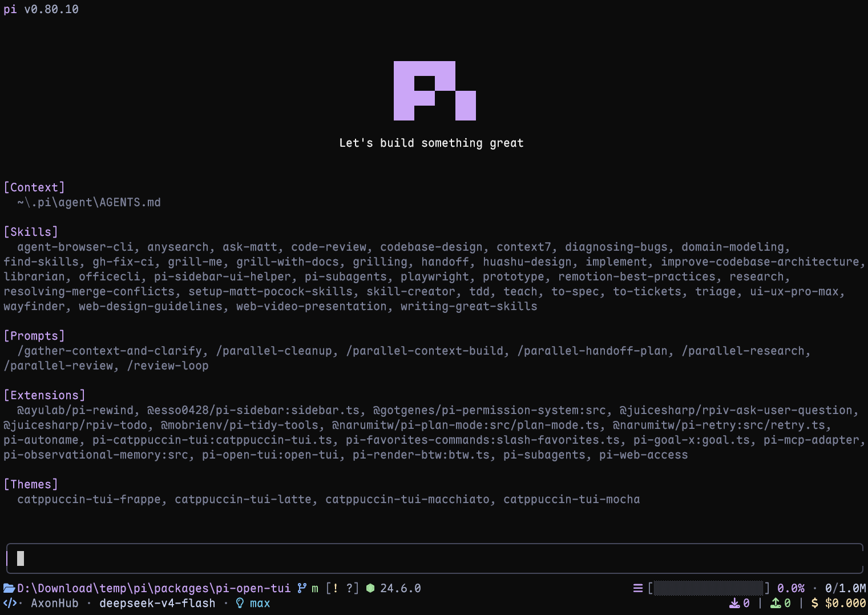Click the deepseek-v4-flash model name
Viewport: 868px width, 615px height.
tap(158, 603)
